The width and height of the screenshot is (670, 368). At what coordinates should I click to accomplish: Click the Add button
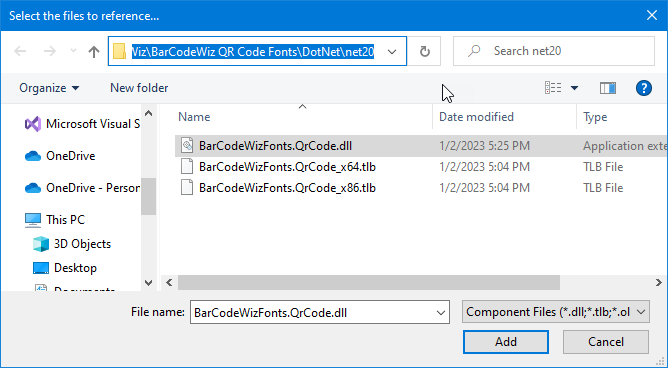click(505, 342)
